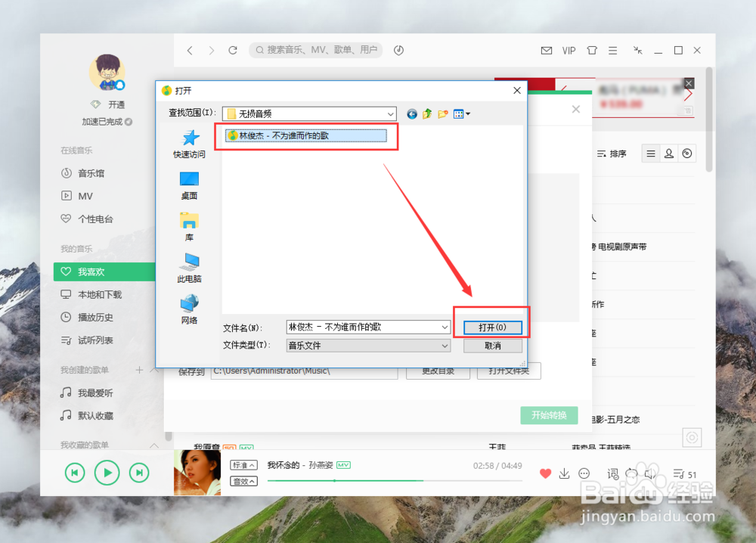Screen dimensions: 756x543
Task: Open the main menu hamburger icon
Action: click(613, 50)
